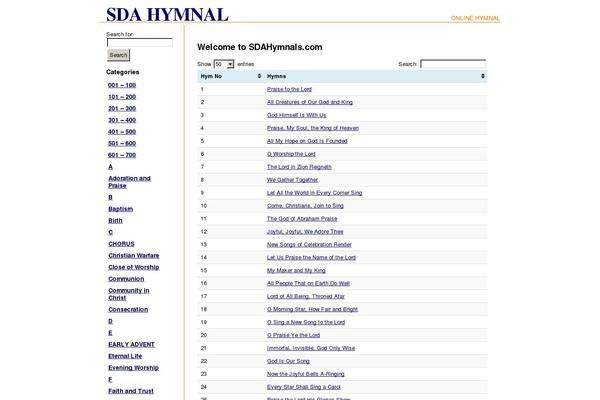This screenshot has width=600, height=400.
Task: Open the Eternal Life category
Action: (125, 356)
